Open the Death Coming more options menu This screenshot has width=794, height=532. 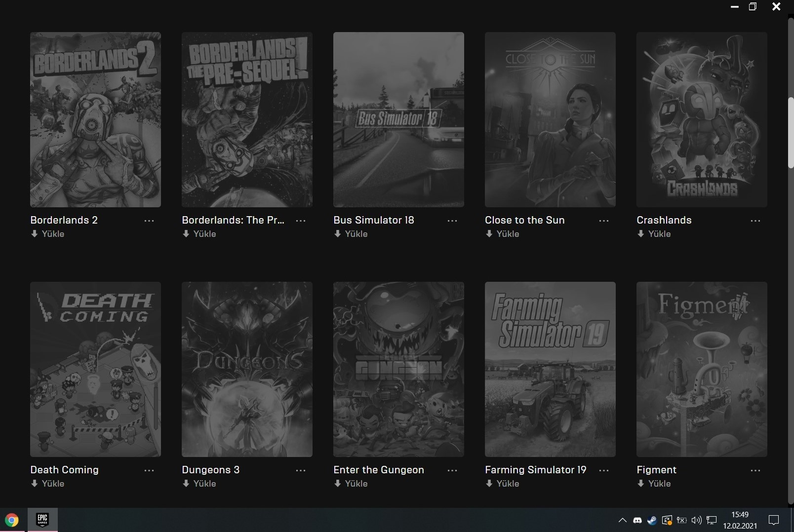click(x=149, y=470)
